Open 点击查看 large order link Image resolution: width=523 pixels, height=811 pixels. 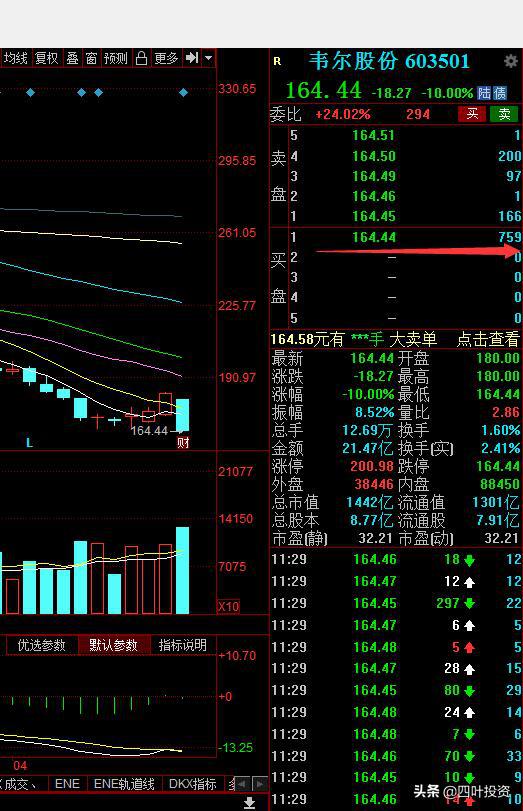point(488,339)
